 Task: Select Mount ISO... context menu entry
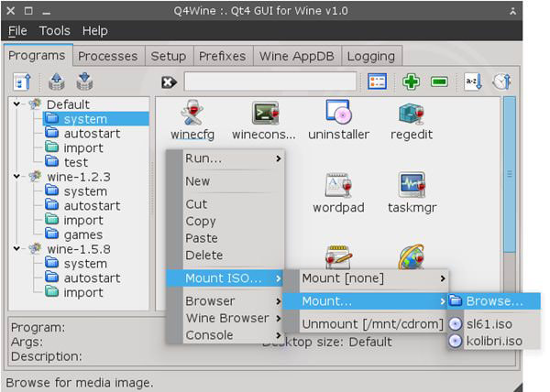[x=225, y=278]
